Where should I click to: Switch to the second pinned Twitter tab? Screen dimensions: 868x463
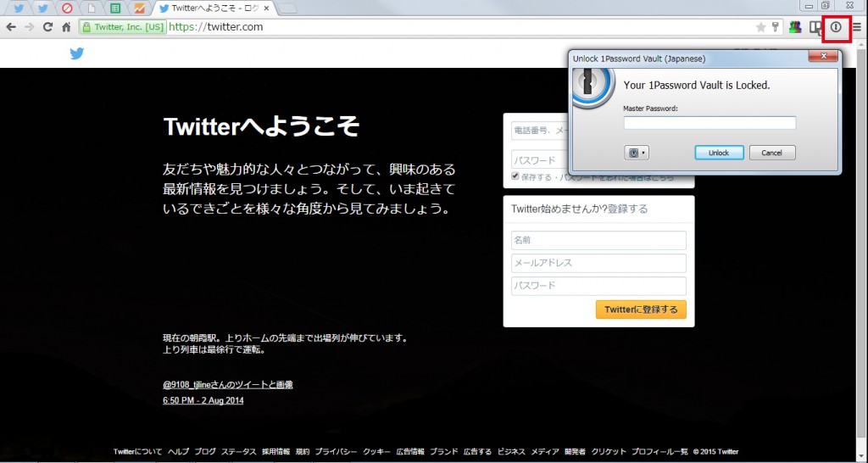click(42, 8)
